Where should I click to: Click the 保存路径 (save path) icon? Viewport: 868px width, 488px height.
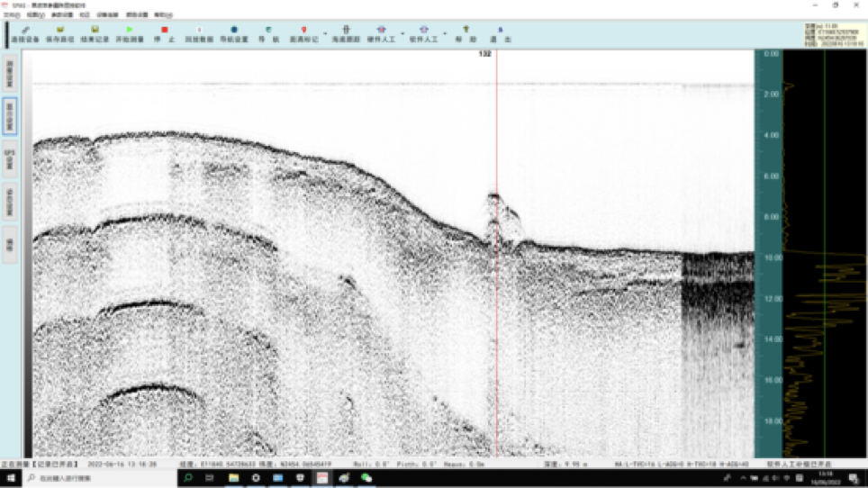click(x=59, y=34)
